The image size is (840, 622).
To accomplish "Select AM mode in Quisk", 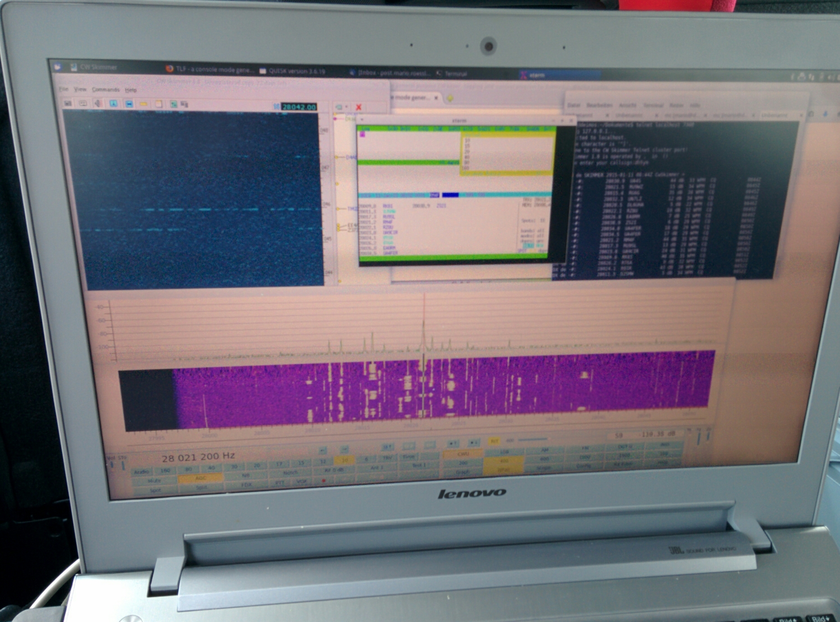I will (544, 450).
